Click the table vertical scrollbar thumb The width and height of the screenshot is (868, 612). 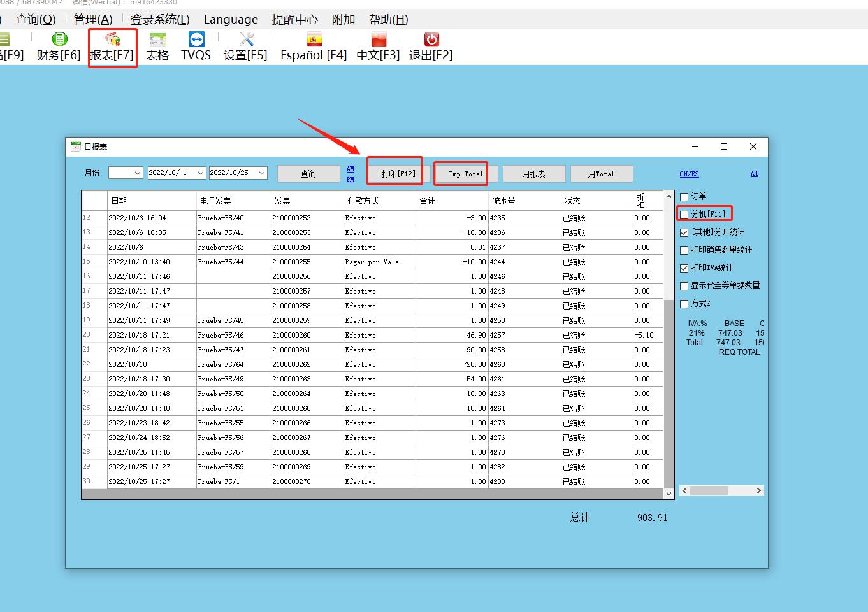coord(669,394)
